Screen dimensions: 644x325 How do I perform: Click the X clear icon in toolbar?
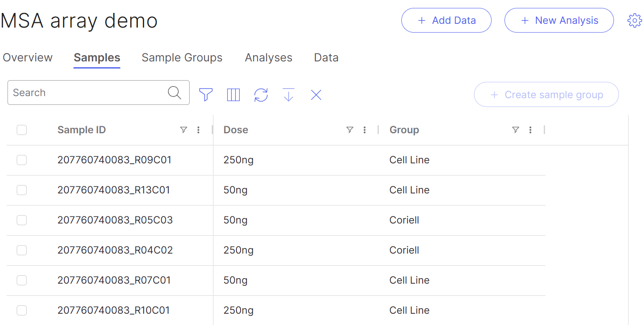click(316, 95)
